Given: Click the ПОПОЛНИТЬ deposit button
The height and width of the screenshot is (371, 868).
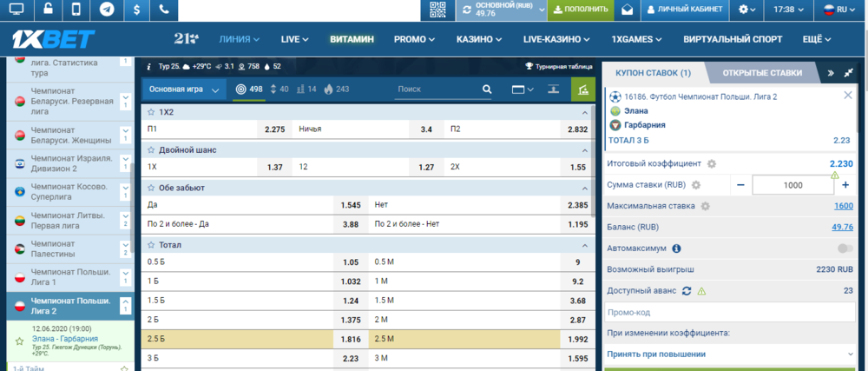Looking at the screenshot, I should pyautogui.click(x=580, y=10).
